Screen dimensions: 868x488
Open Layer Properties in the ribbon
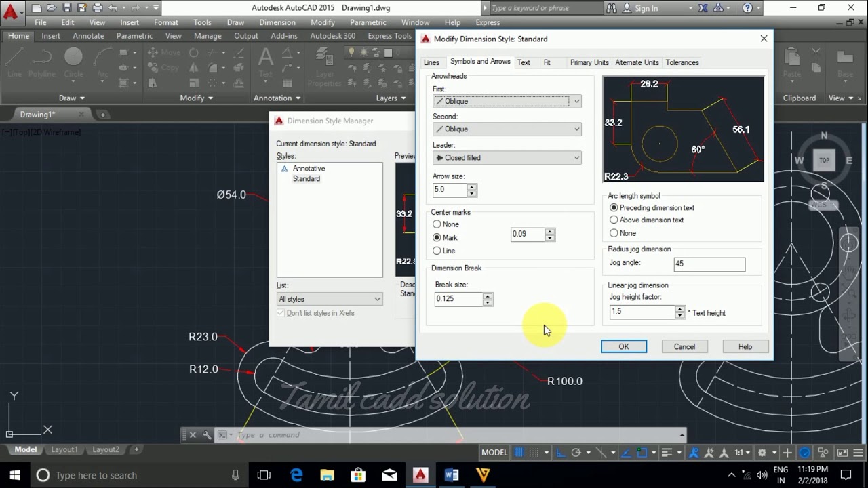tap(325, 68)
